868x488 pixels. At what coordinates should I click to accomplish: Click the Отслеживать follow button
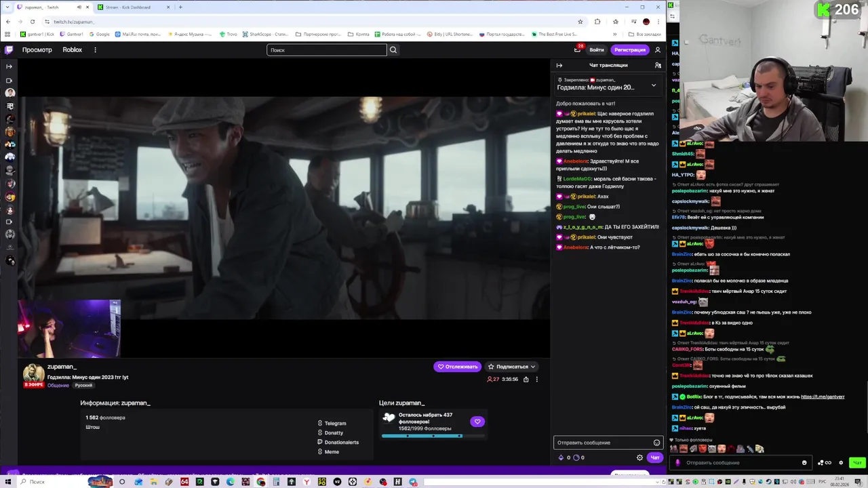tap(457, 367)
